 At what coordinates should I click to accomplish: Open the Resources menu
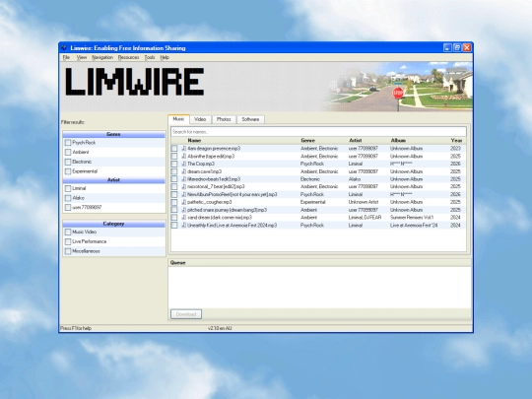129,57
